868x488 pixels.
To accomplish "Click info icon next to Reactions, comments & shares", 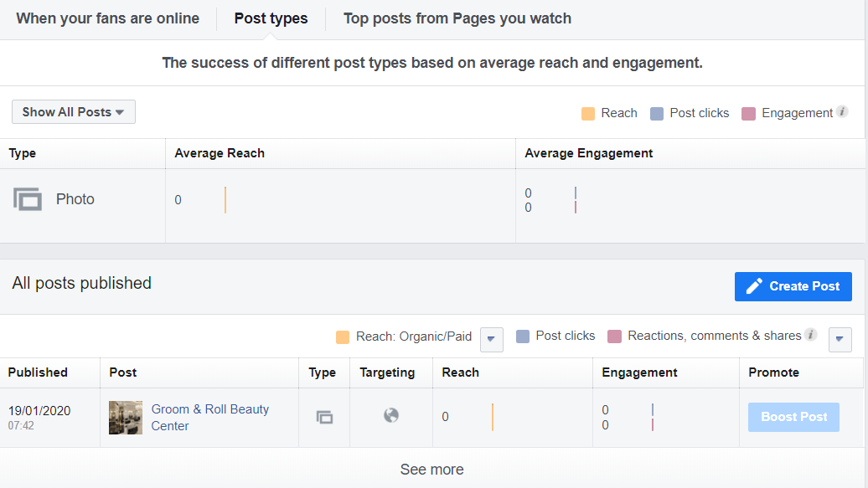I will tap(810, 335).
